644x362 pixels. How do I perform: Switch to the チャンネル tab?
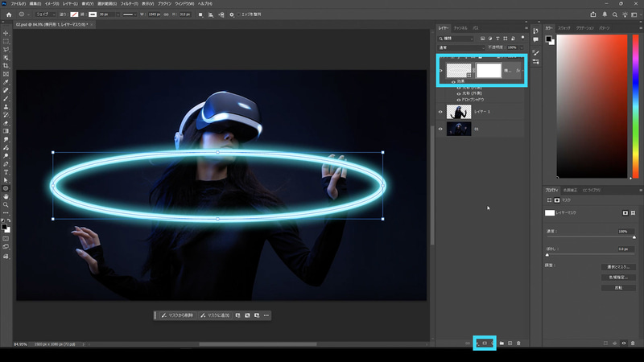coord(460,27)
